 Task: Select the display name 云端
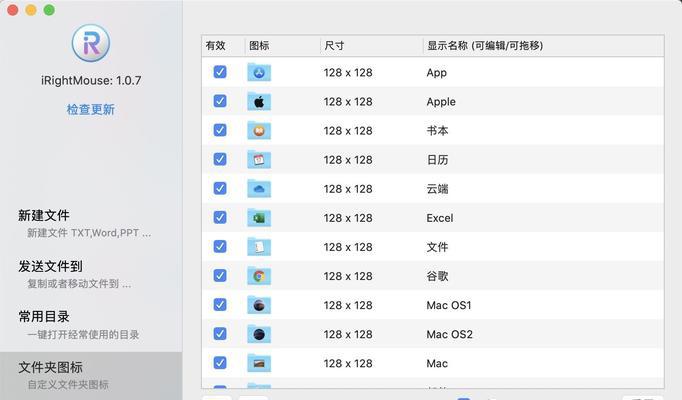click(x=438, y=189)
